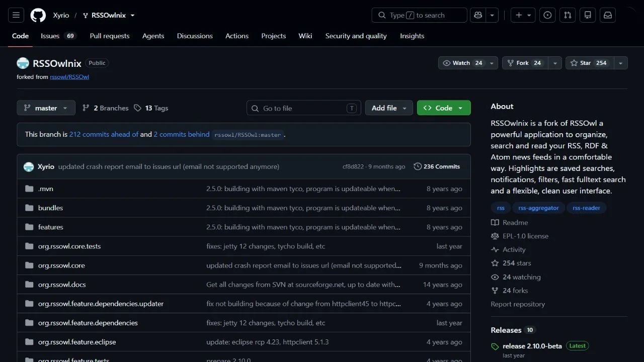Switch to the Pull requests tab

click(110, 36)
